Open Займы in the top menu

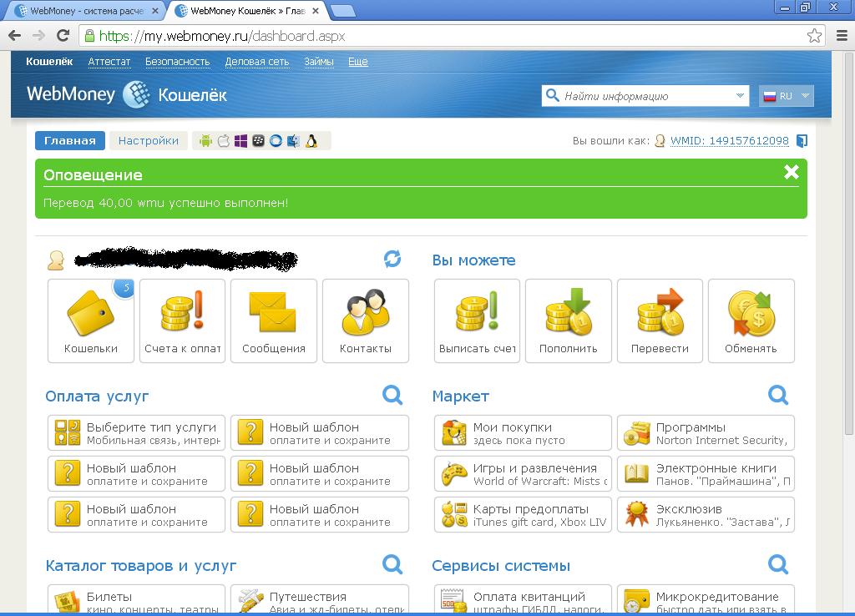pyautogui.click(x=318, y=62)
